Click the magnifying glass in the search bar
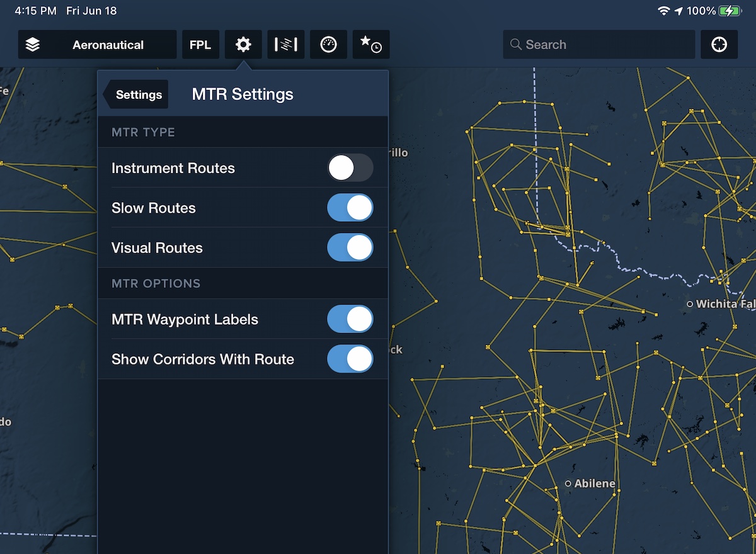This screenshot has width=756, height=554. point(516,44)
